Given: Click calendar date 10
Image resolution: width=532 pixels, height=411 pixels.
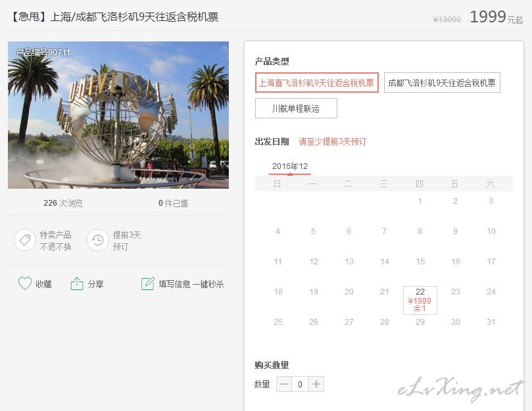Looking at the screenshot, I should point(491,231).
